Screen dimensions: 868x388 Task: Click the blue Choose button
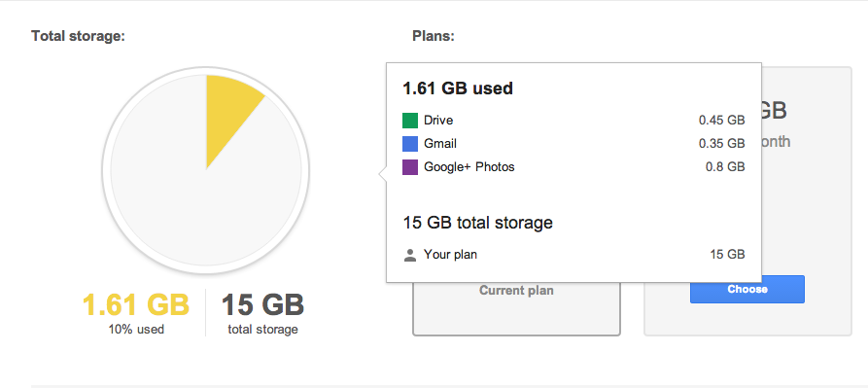pyautogui.click(x=746, y=290)
